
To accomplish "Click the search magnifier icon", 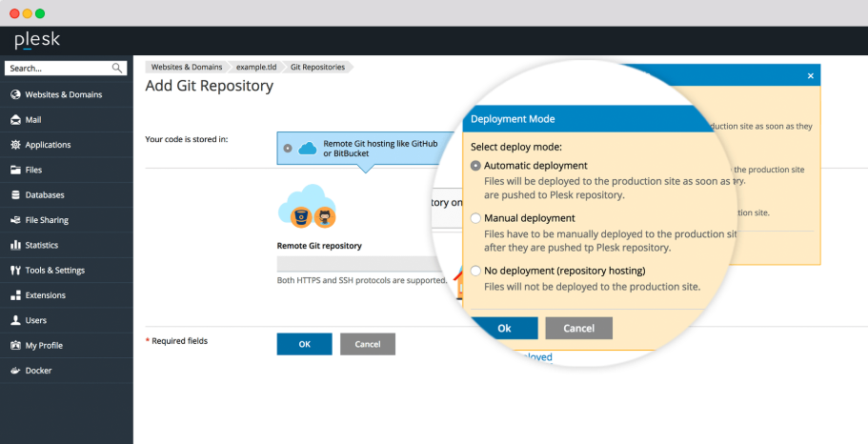I will (117, 68).
